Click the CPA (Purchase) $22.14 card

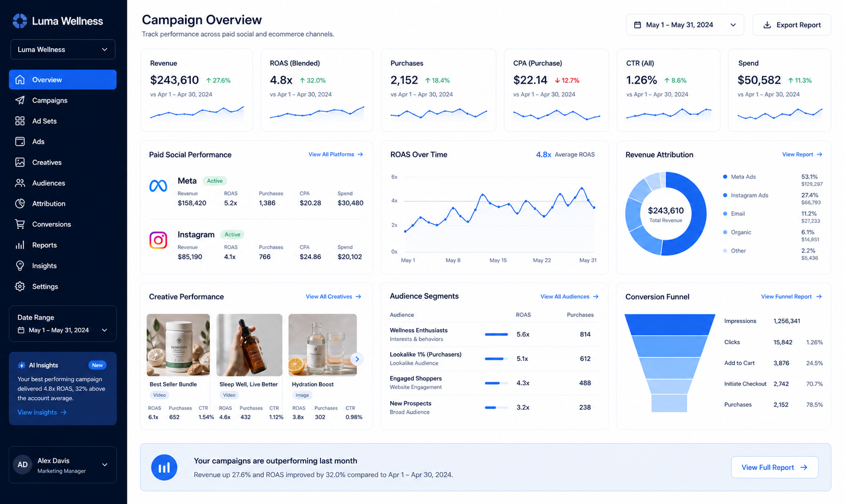pyautogui.click(x=556, y=90)
